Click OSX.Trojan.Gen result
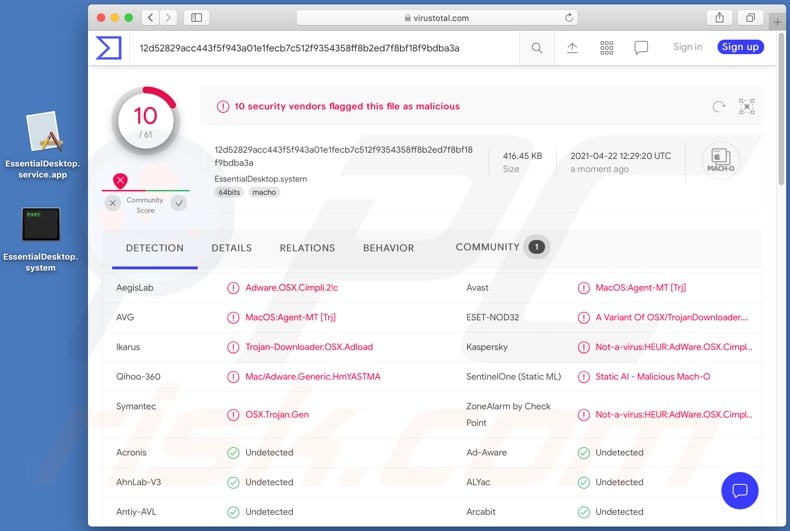The height and width of the screenshot is (531, 790). point(277,415)
